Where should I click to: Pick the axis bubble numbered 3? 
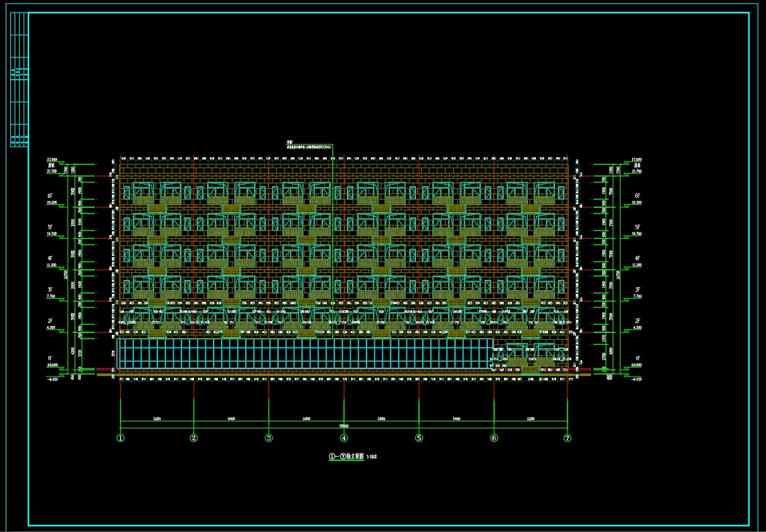coord(269,438)
